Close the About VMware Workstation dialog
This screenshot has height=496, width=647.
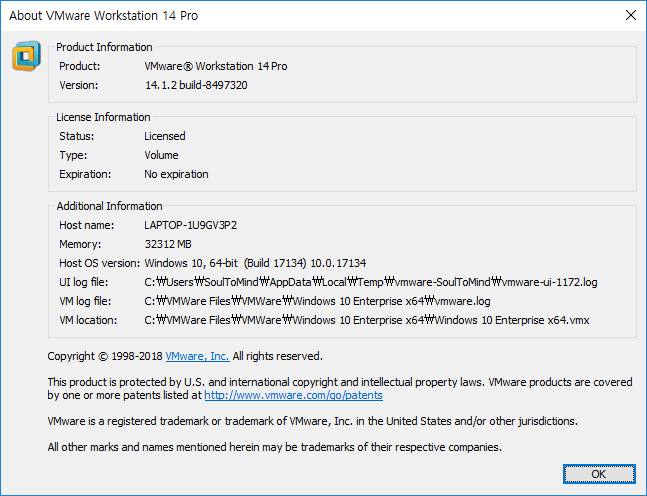point(630,15)
